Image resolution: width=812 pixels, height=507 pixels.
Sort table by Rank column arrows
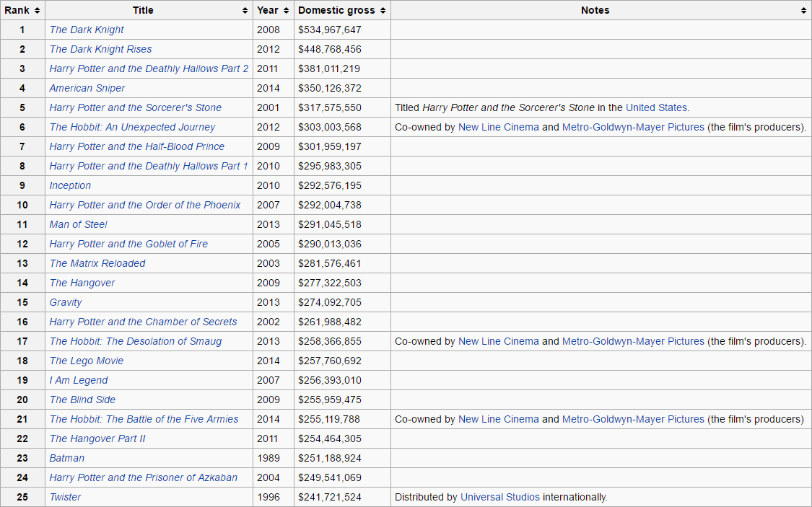(37, 11)
